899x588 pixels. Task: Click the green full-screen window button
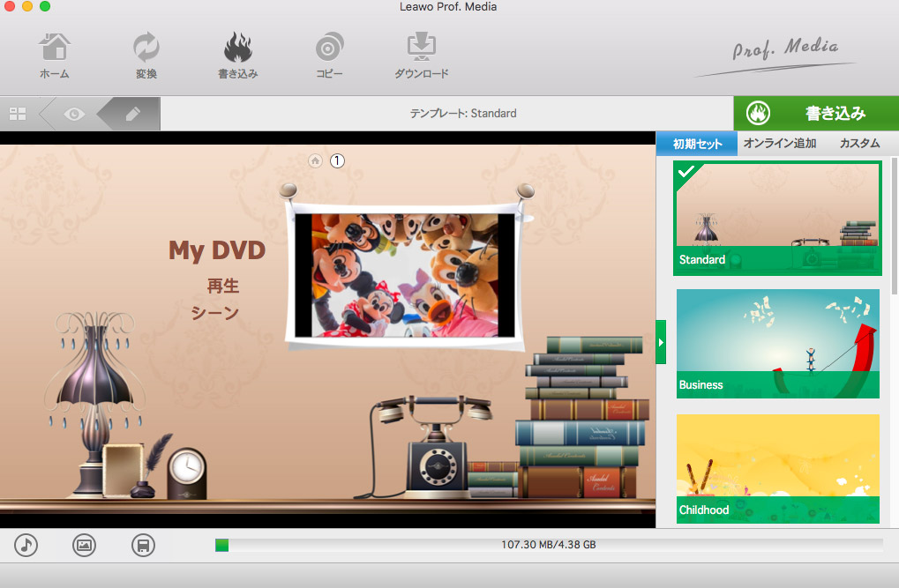[45, 6]
